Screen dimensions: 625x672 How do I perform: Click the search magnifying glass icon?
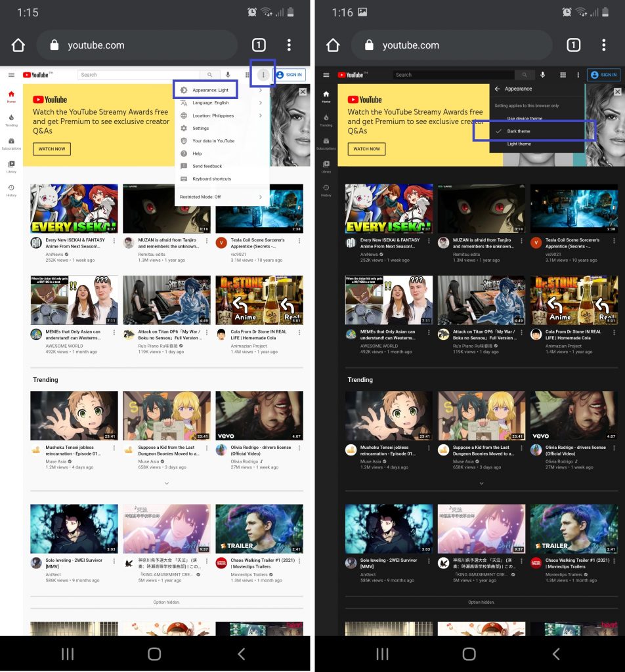[x=211, y=74]
